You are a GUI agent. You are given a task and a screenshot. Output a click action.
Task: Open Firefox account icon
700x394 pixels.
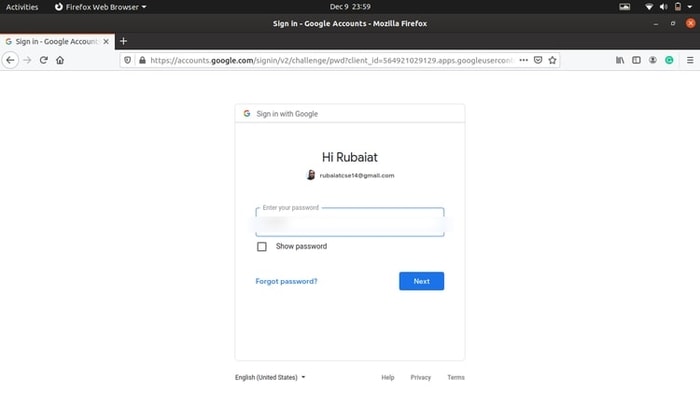(x=653, y=60)
